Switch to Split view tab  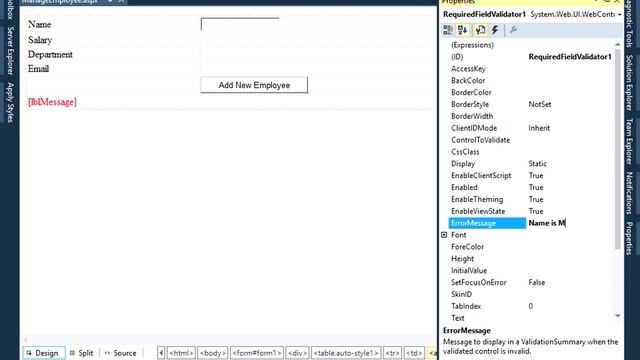pos(82,353)
